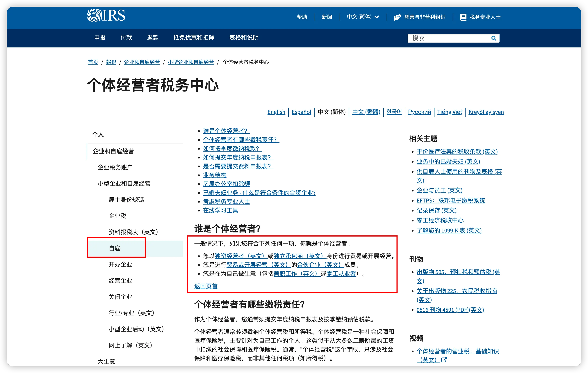Select 雇主身份號碼 sidebar item
This screenshot has height=373, width=588.
click(x=126, y=200)
